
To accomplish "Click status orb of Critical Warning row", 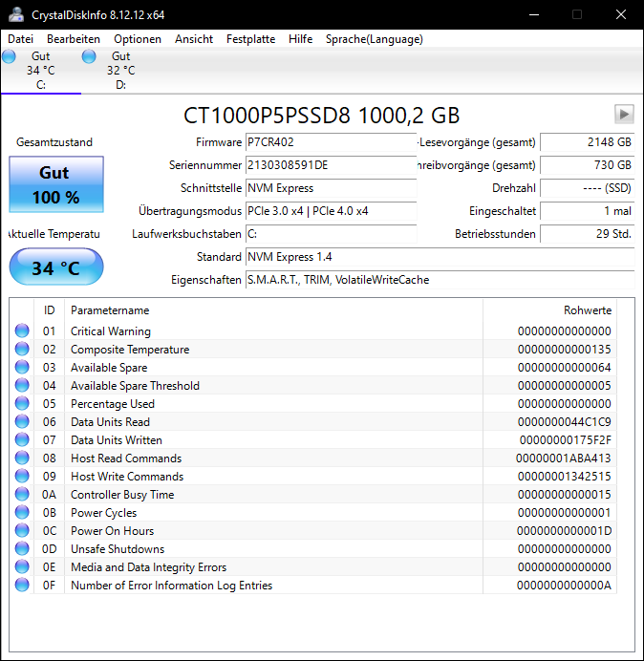I will coord(22,330).
